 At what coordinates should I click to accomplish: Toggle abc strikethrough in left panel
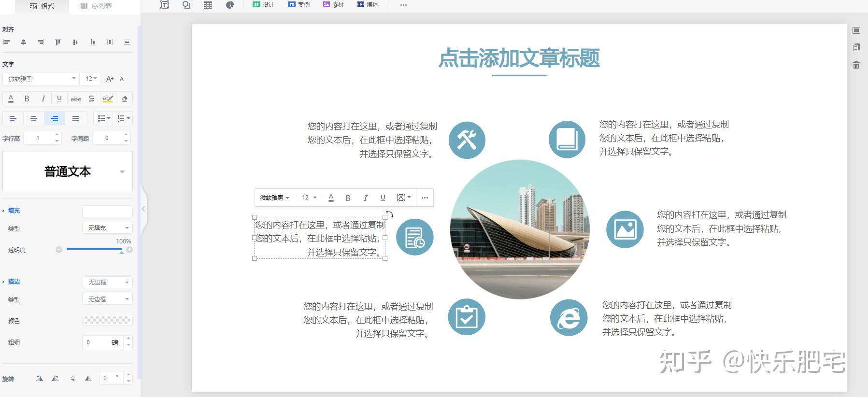coord(75,99)
